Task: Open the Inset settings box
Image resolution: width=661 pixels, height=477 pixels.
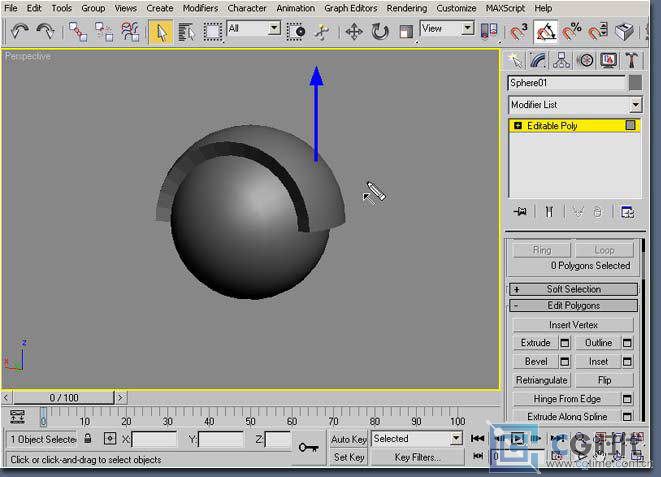Action: pyautogui.click(x=627, y=362)
